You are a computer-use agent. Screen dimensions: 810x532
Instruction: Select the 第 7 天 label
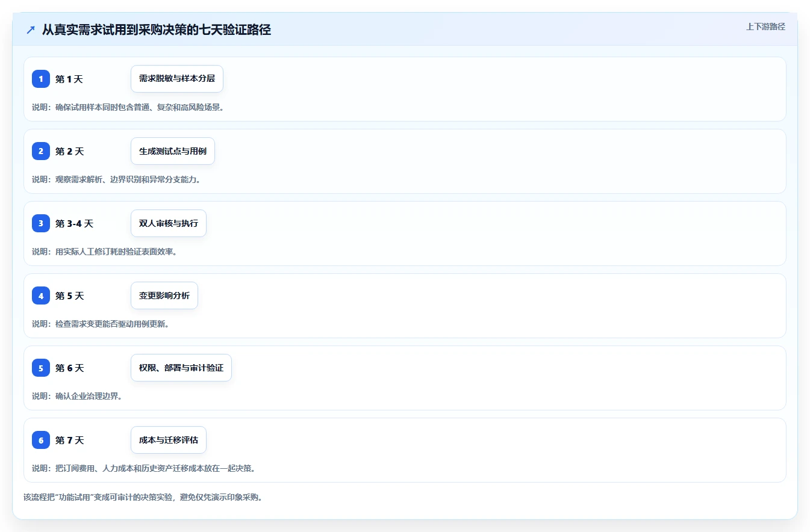pos(69,440)
